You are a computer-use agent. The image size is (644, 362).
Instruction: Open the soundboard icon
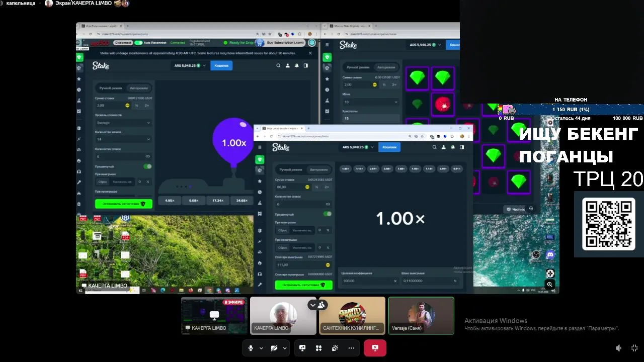335,348
